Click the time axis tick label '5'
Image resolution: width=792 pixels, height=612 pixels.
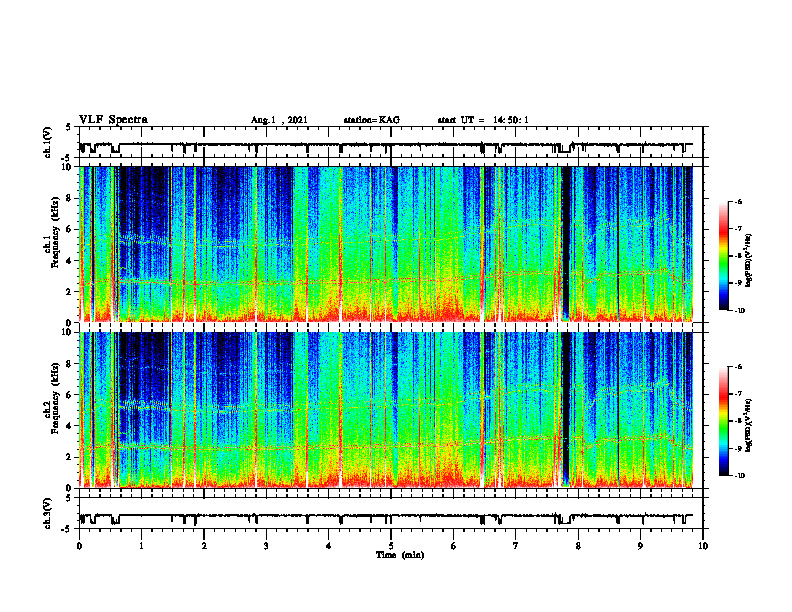pyautogui.click(x=391, y=546)
